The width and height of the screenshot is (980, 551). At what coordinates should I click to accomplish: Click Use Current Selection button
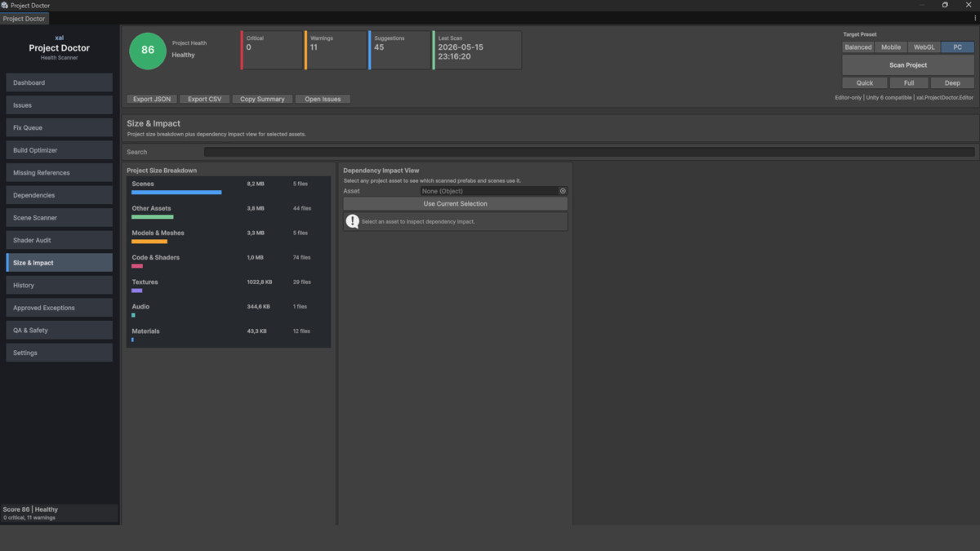coord(455,204)
